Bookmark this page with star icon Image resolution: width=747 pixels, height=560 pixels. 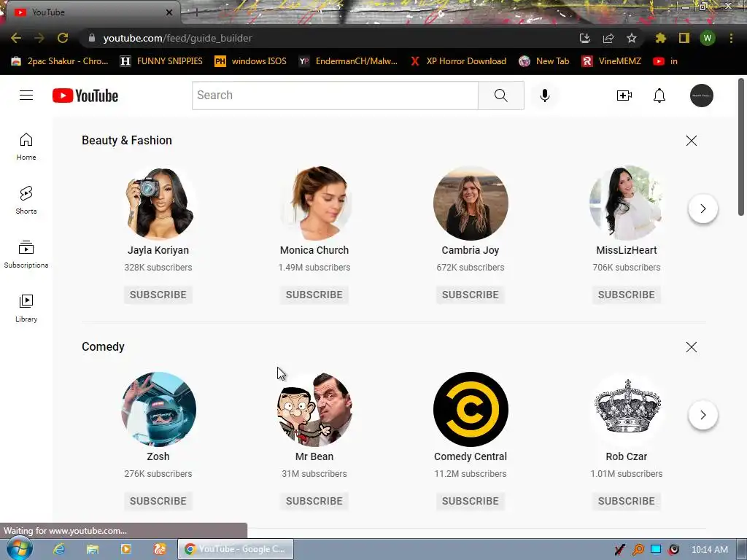pyautogui.click(x=631, y=38)
